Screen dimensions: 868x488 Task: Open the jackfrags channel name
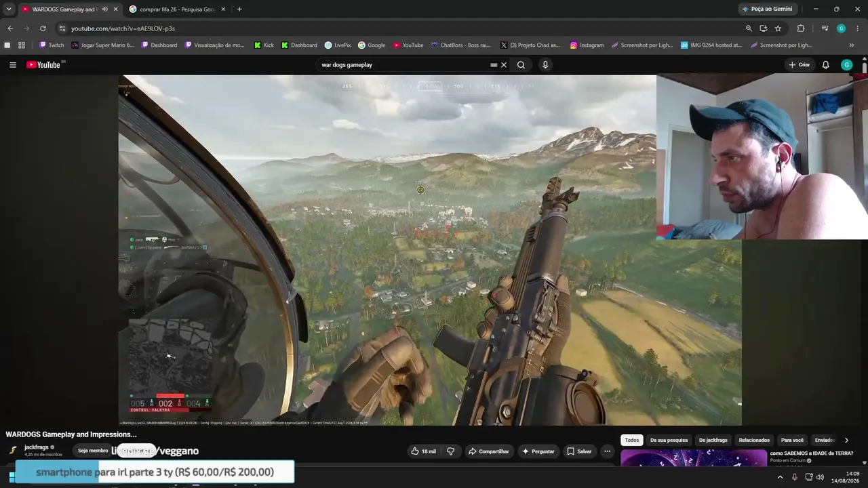(37, 447)
